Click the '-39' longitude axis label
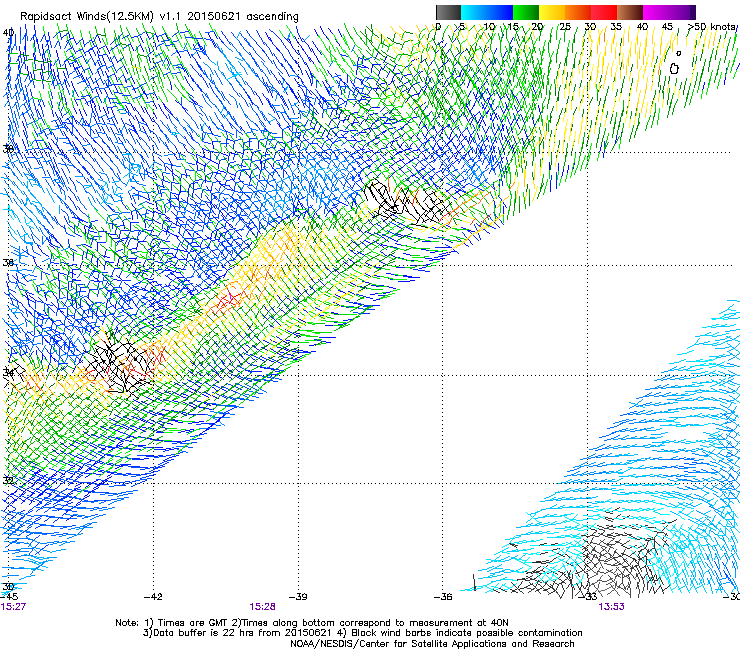The image size is (740, 650). point(298,597)
